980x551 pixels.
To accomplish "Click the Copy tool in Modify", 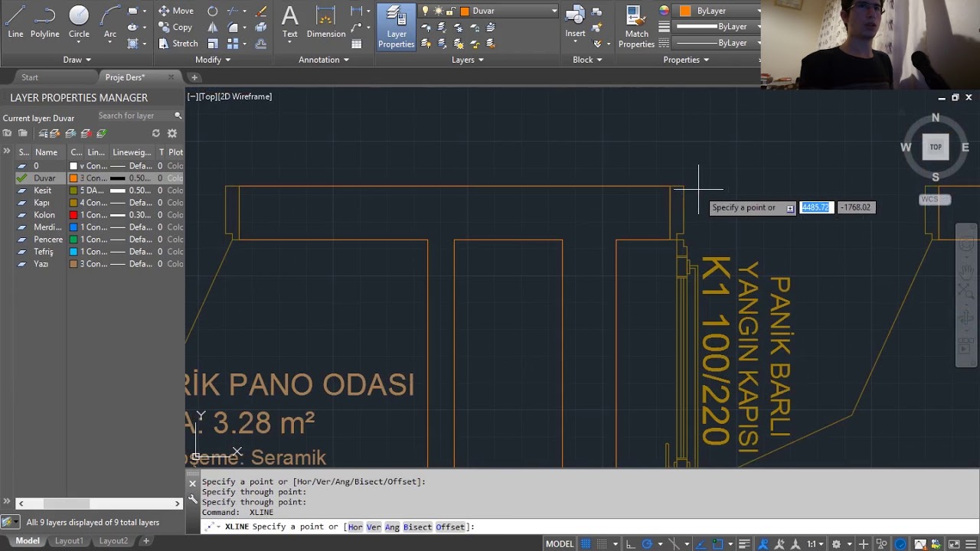I will [175, 27].
